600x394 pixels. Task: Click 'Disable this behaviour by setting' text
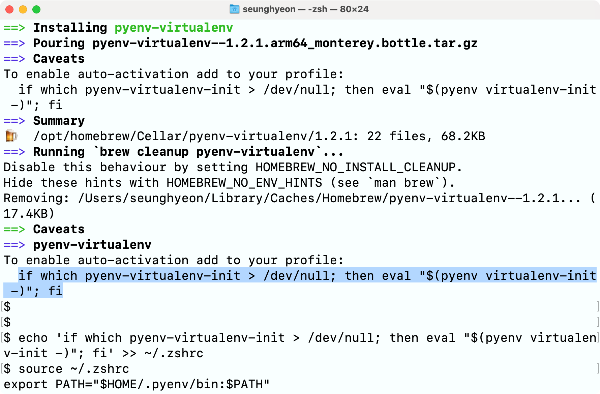point(126,167)
